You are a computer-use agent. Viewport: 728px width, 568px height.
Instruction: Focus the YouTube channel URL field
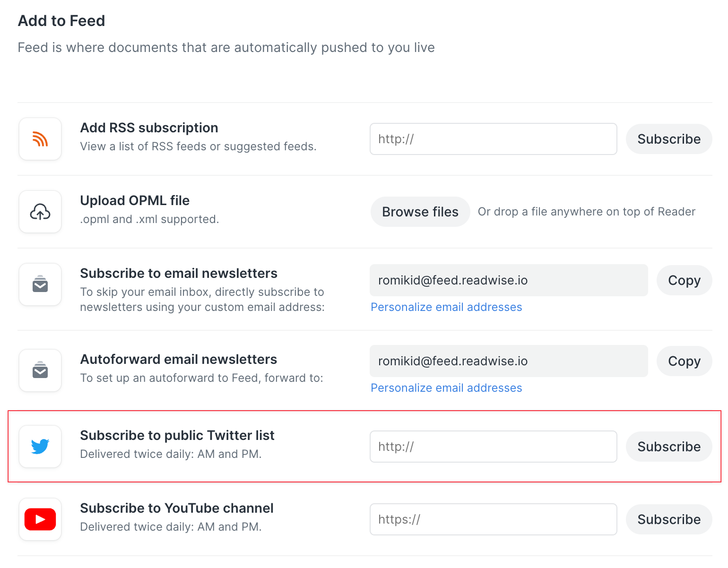point(493,519)
